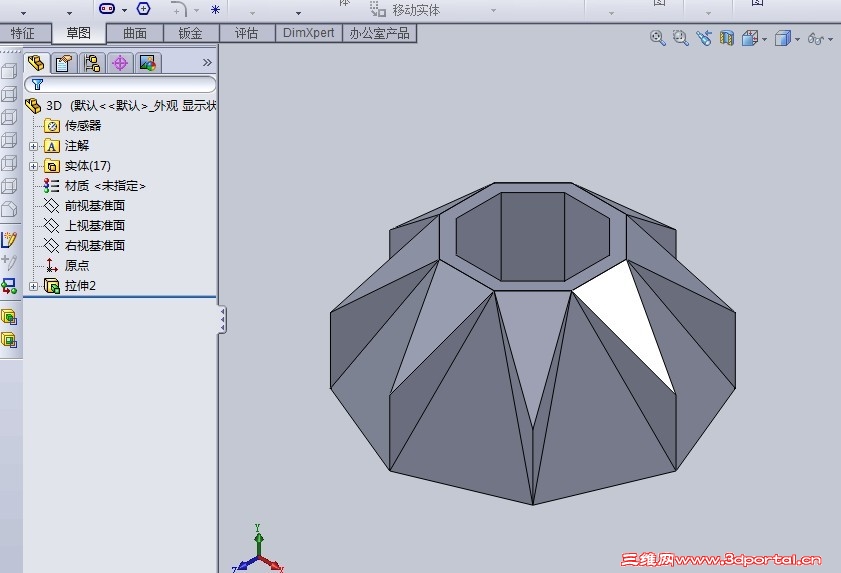
Task: Select 材质 <未指定> item
Action: [95, 186]
